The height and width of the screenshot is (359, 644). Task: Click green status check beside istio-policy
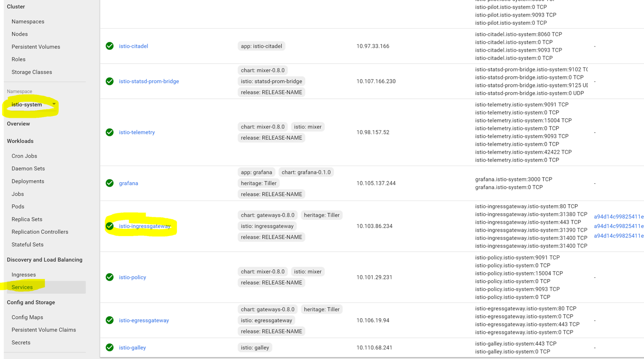pyautogui.click(x=110, y=277)
